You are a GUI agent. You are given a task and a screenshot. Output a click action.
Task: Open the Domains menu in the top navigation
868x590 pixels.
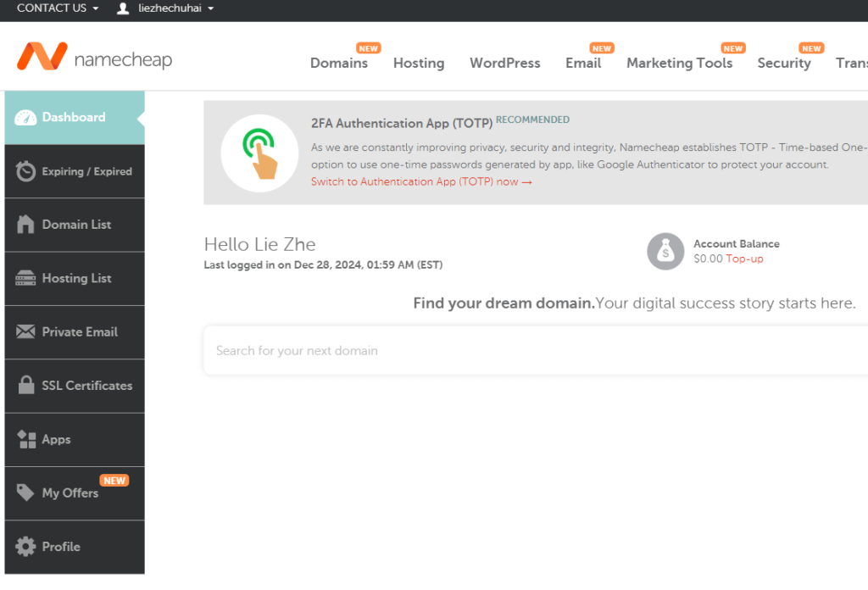pyautogui.click(x=339, y=63)
